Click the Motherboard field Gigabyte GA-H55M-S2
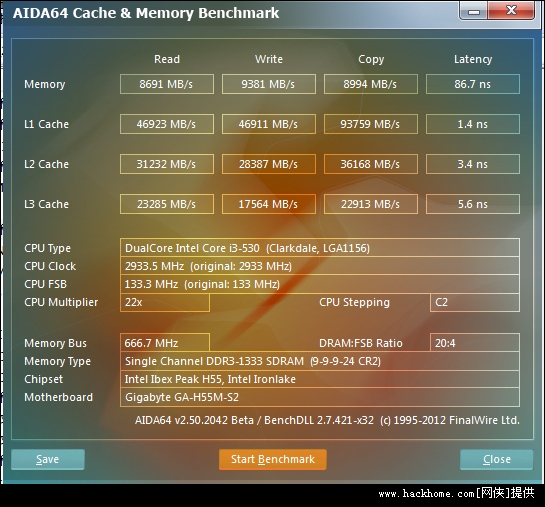Image resolution: width=545 pixels, height=507 pixels. click(x=320, y=397)
